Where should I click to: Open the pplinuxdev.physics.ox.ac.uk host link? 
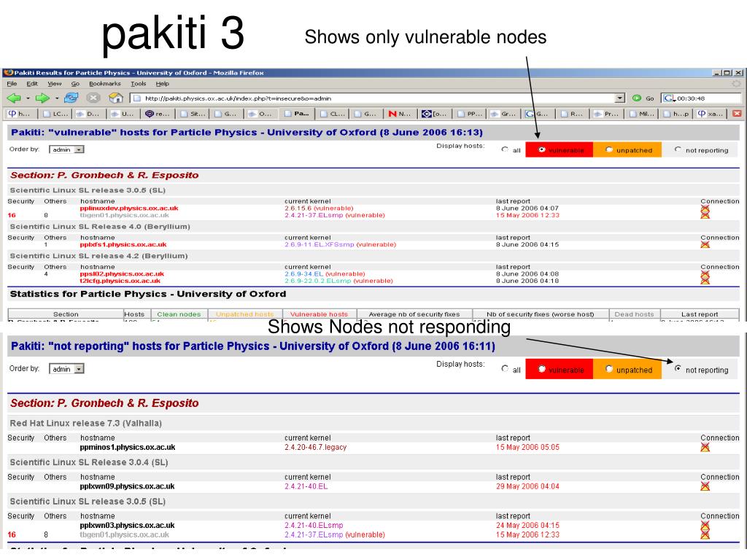click(x=129, y=208)
